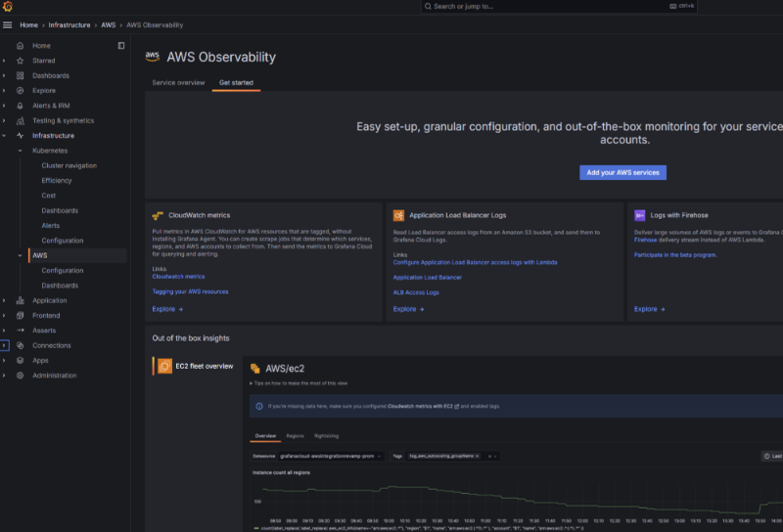Open the Regions tab in AWS/ec2
783x532 pixels.
coord(295,436)
